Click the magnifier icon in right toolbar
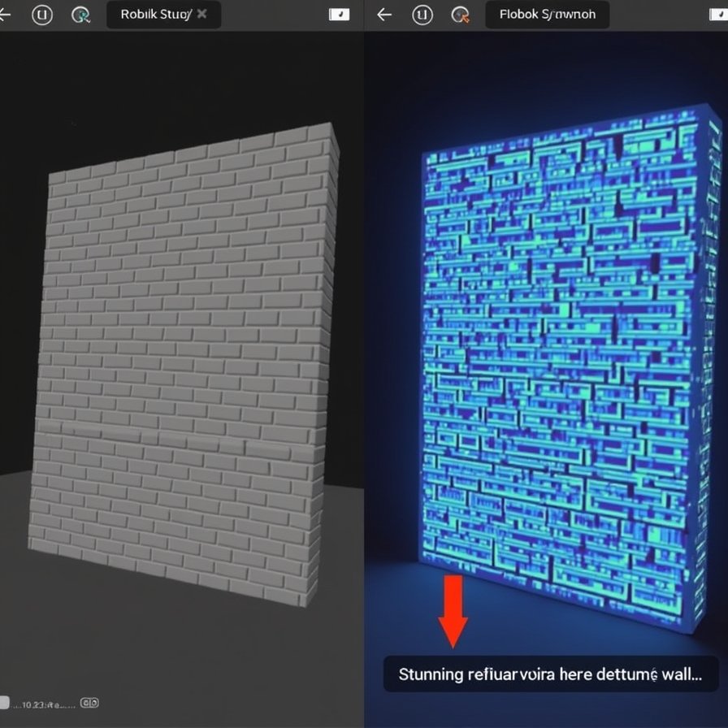728x728 pixels. tap(461, 15)
